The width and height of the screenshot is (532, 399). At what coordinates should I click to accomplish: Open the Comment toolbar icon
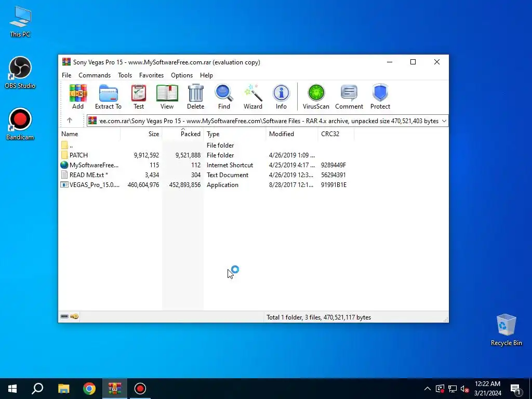pos(349,97)
